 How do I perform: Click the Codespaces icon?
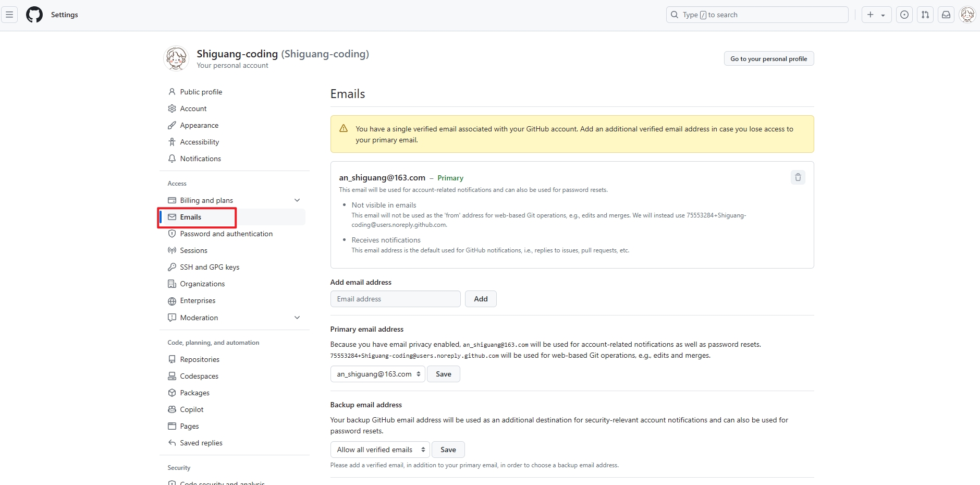172,376
